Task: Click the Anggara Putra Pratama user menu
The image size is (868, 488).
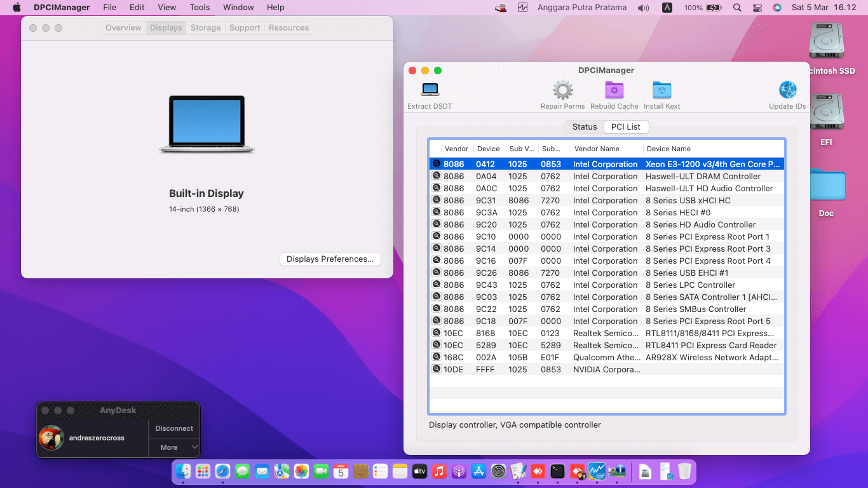Action: tap(582, 8)
